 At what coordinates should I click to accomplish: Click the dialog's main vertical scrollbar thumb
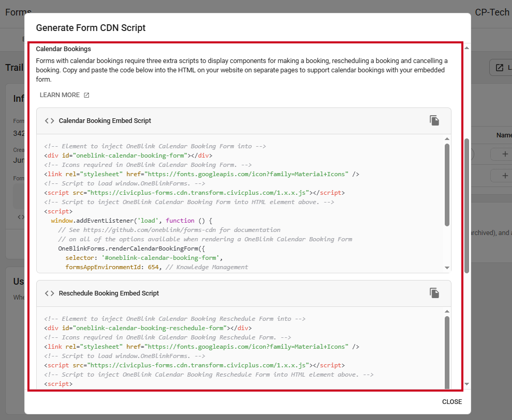coord(466,206)
